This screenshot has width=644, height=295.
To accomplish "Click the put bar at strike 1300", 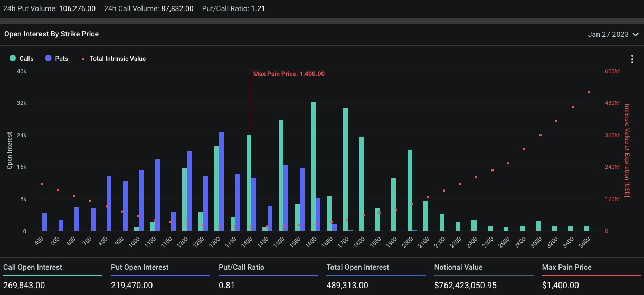I will [222, 182].
